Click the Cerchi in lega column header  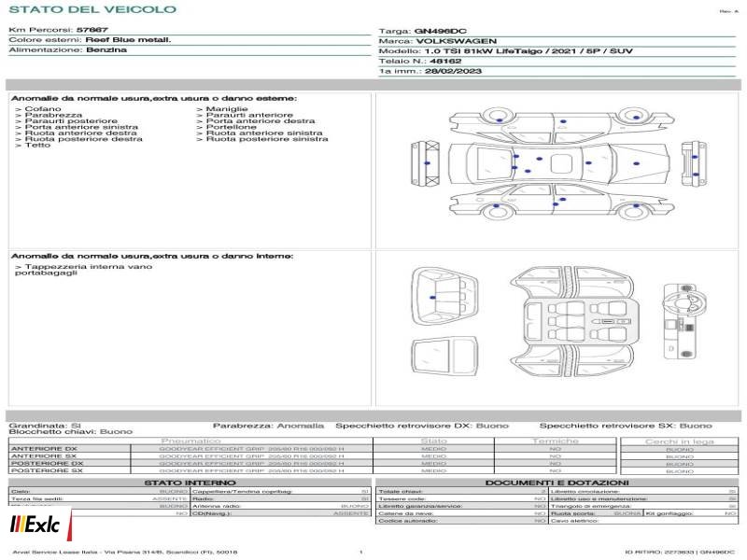[x=680, y=441]
